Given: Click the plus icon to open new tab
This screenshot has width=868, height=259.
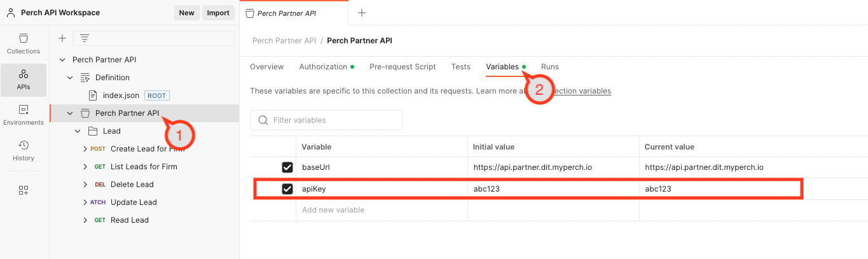Looking at the screenshot, I should click(x=362, y=13).
